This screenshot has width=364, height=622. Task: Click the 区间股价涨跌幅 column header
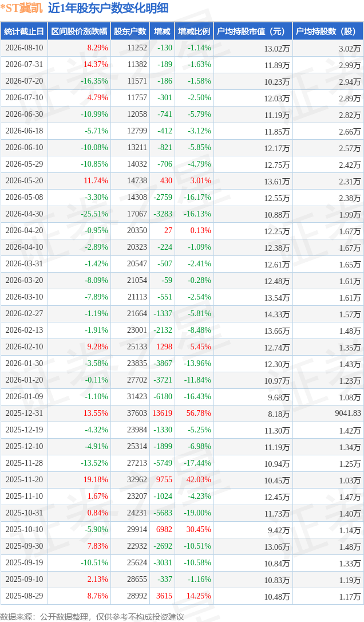79,32
